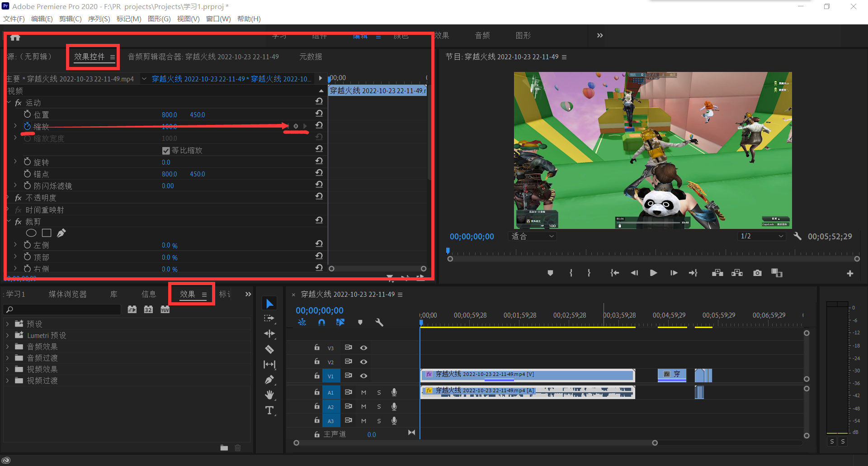The width and height of the screenshot is (868, 466).
Task: Expand the Anti-flicker Filter property
Action: (x=15, y=185)
